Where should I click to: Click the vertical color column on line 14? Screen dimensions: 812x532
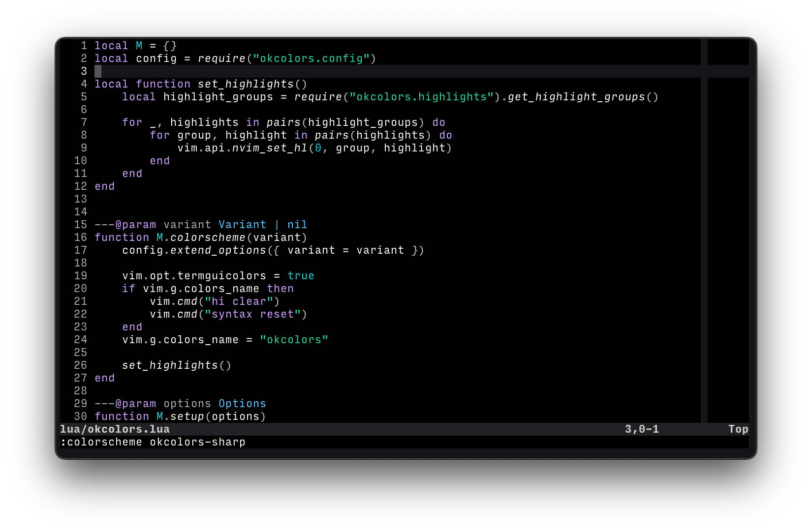[704, 212]
